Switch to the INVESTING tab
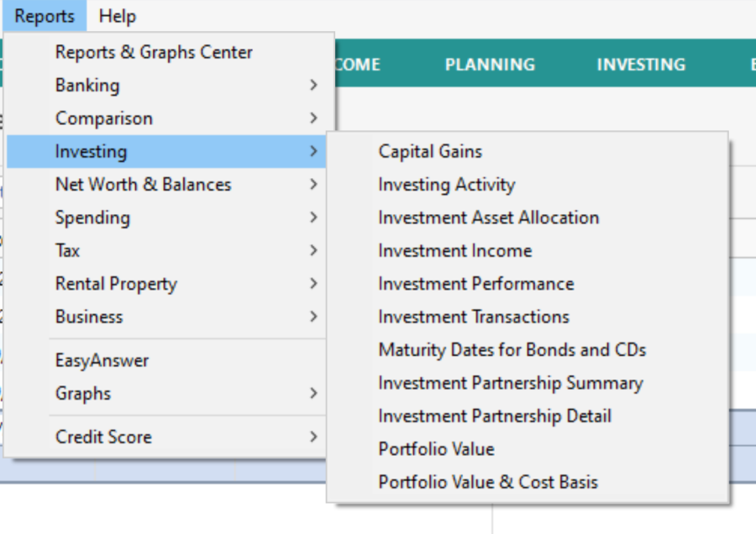This screenshot has width=756, height=534. tap(640, 65)
